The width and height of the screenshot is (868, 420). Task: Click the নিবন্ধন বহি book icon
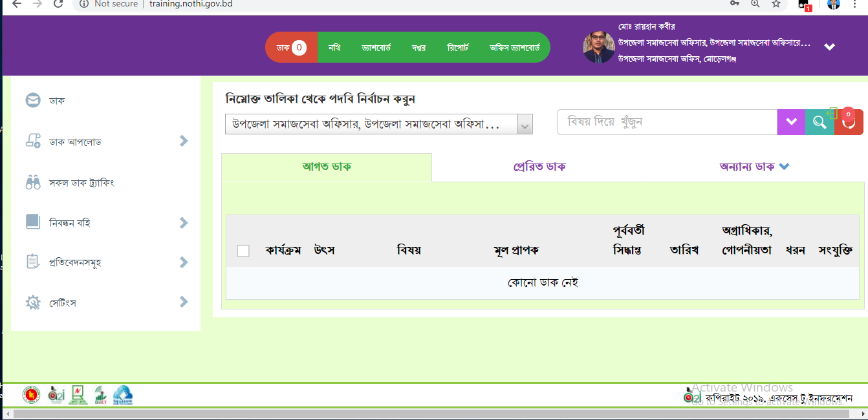[33, 222]
